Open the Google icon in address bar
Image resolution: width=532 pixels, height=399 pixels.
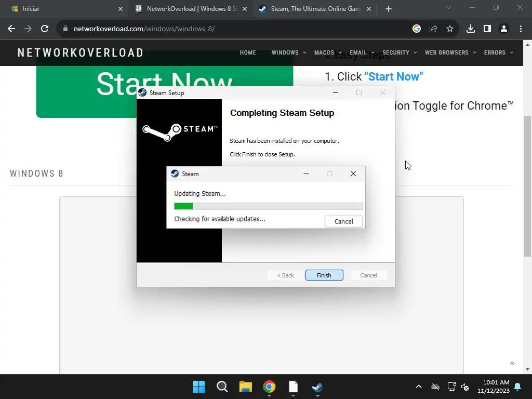pos(417,29)
